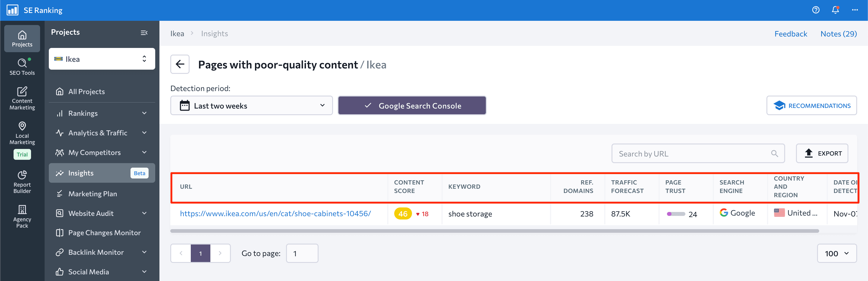This screenshot has width=868, height=281.
Task: Click the Go to page input
Action: click(302, 253)
